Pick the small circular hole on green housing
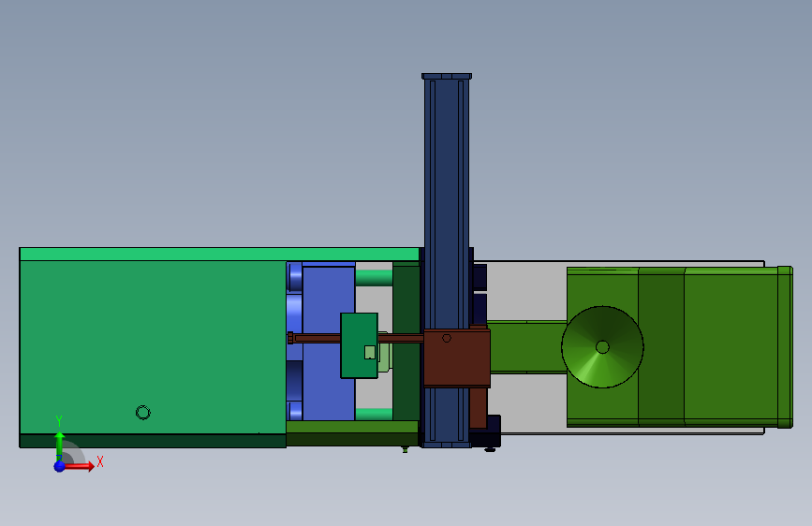This screenshot has height=526, width=812. point(143,413)
